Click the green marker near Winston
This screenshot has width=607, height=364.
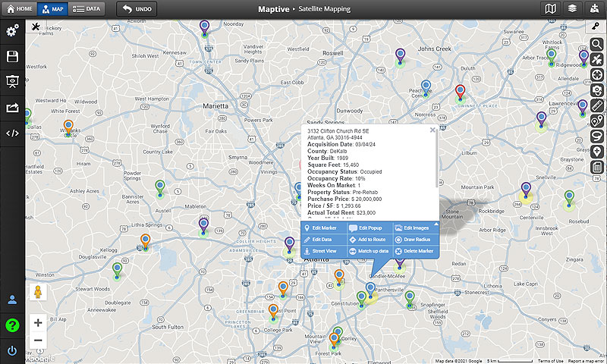[x=117, y=271]
